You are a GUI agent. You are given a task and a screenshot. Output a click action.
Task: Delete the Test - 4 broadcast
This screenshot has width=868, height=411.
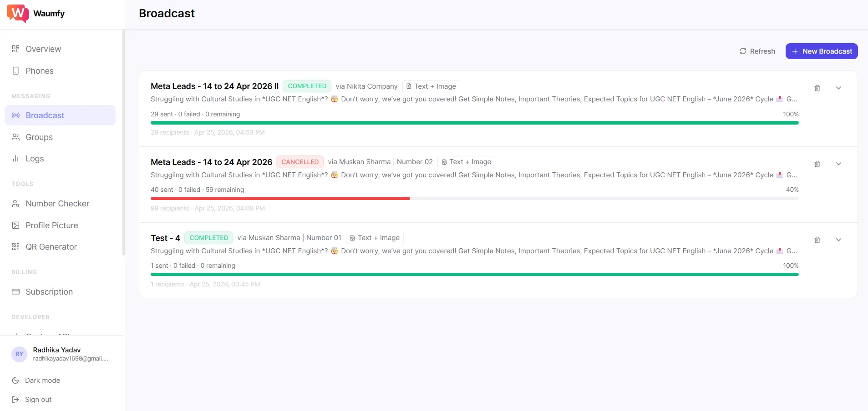tap(817, 240)
